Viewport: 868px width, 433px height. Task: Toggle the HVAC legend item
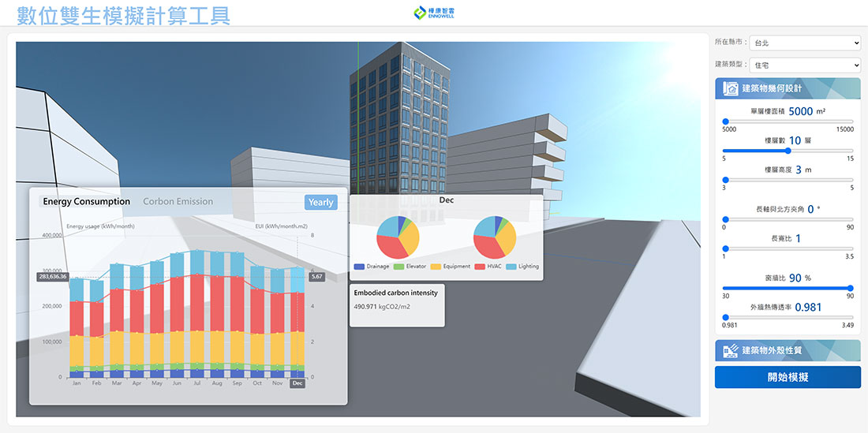pyautogui.click(x=488, y=267)
